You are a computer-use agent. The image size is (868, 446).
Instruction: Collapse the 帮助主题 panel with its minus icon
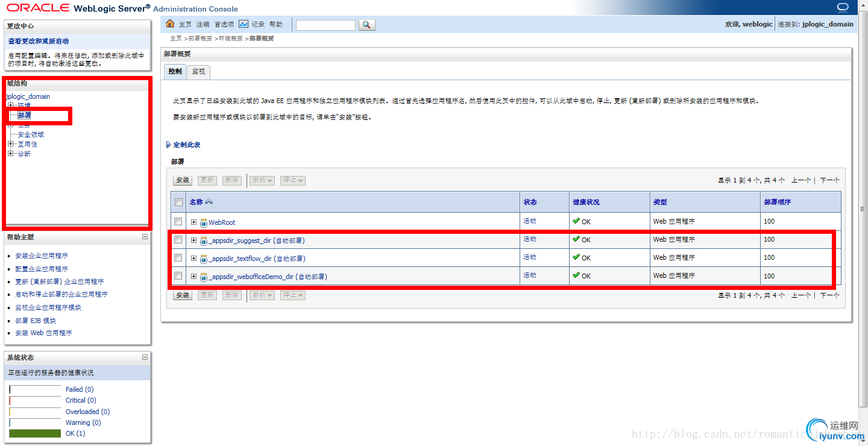[x=145, y=237]
